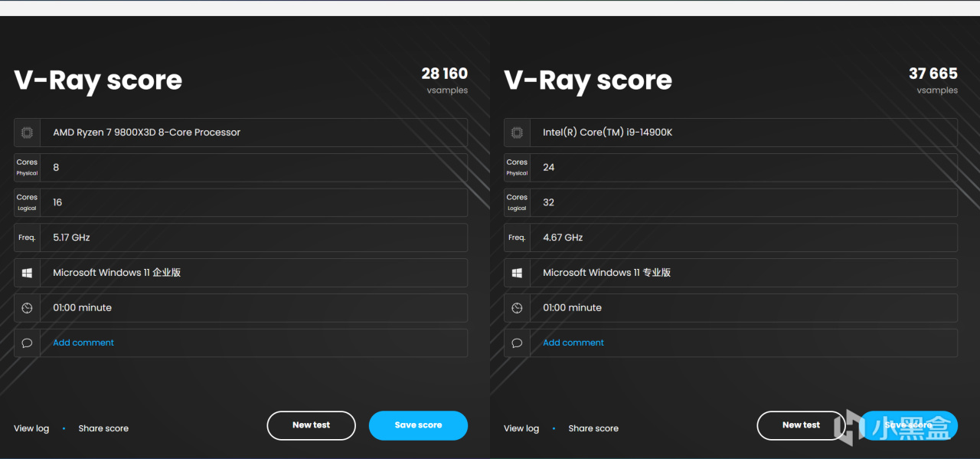Click the physical cores value 24
Image resolution: width=980 pixels, height=459 pixels.
point(549,167)
